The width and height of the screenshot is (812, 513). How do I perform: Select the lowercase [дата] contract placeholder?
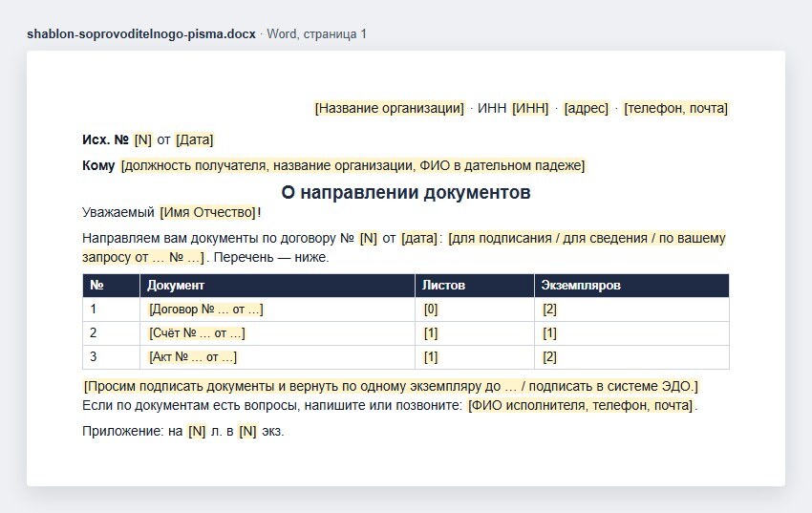click(419, 238)
